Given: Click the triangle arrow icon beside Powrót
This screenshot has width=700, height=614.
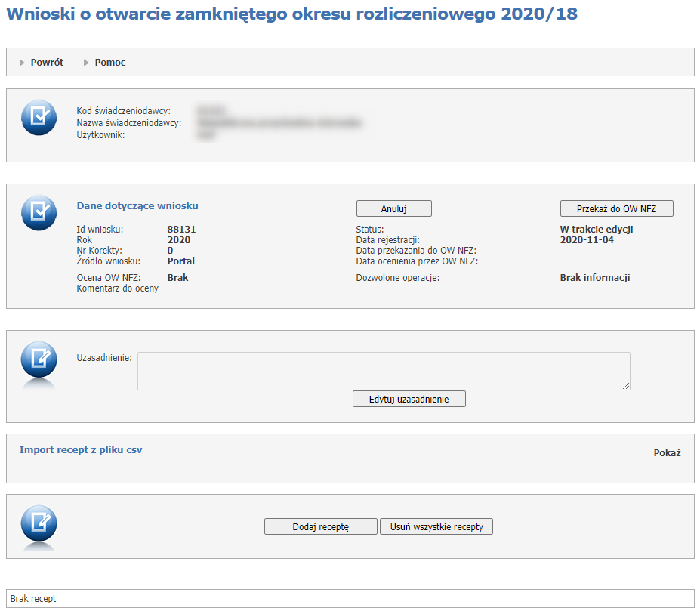Looking at the screenshot, I should [23, 63].
